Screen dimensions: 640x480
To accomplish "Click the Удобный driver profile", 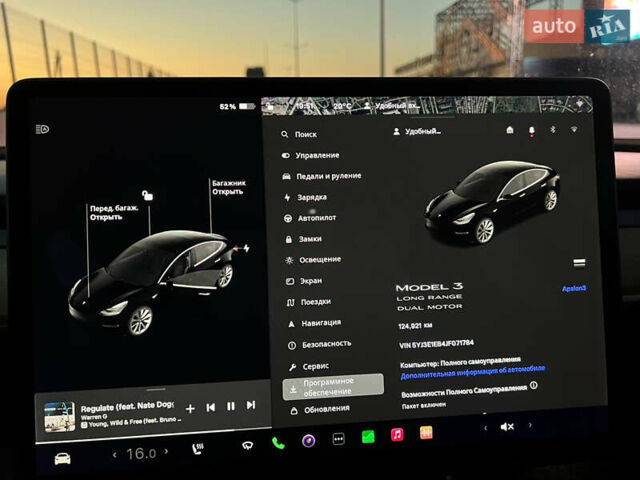I will [417, 132].
